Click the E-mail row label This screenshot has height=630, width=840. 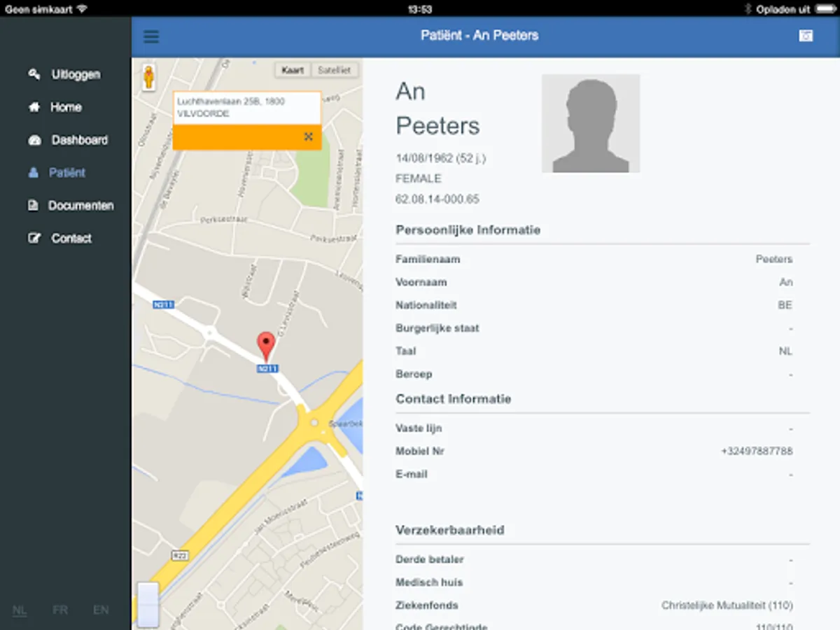(x=412, y=475)
